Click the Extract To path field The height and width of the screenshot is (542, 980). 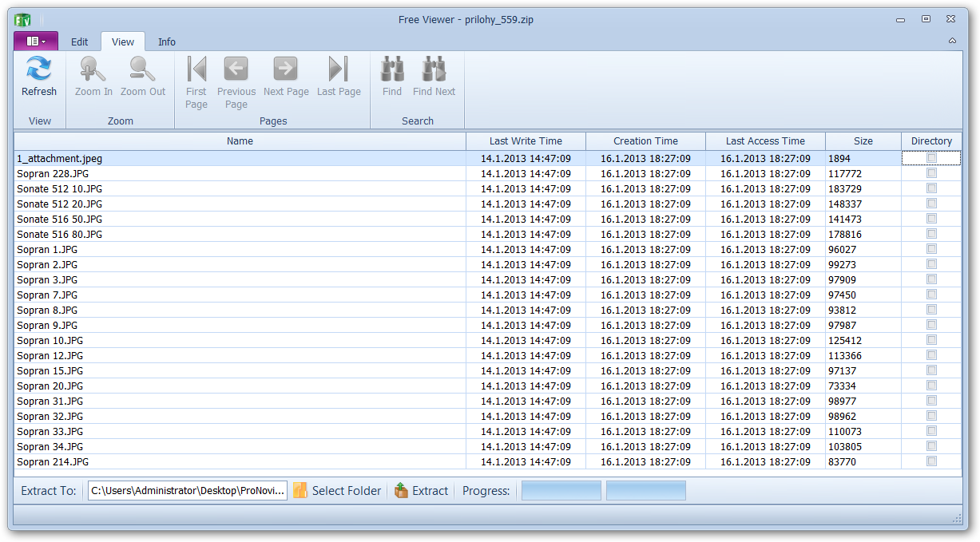(188, 491)
